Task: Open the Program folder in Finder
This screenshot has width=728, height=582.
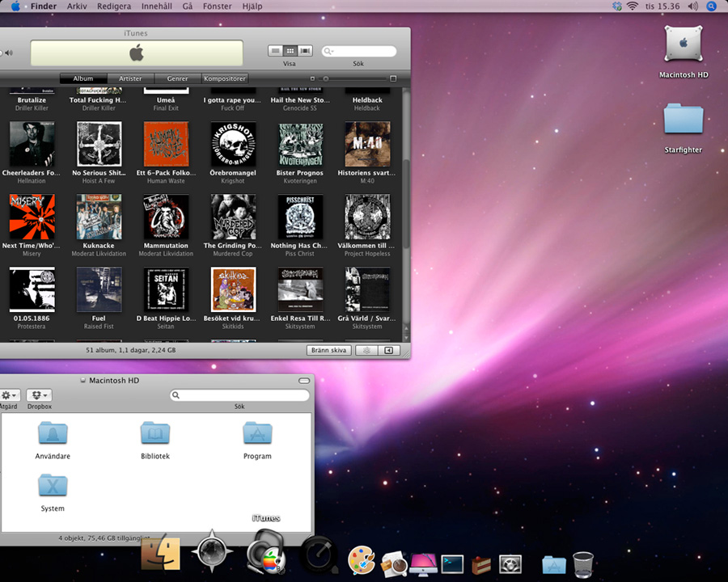Action: [257, 435]
